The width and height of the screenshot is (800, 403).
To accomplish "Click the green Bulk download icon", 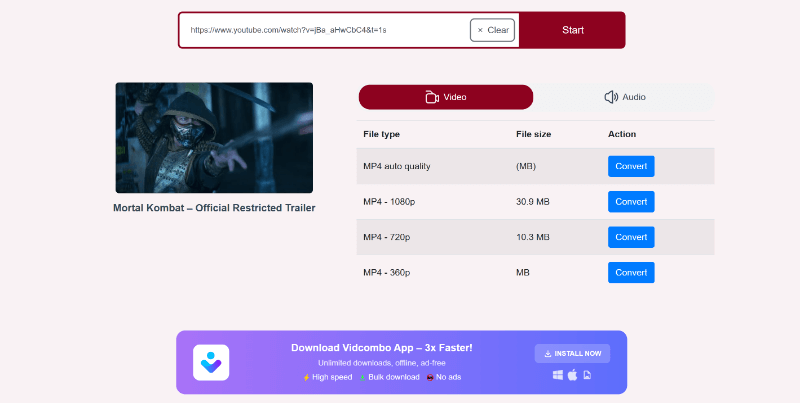I will [362, 377].
